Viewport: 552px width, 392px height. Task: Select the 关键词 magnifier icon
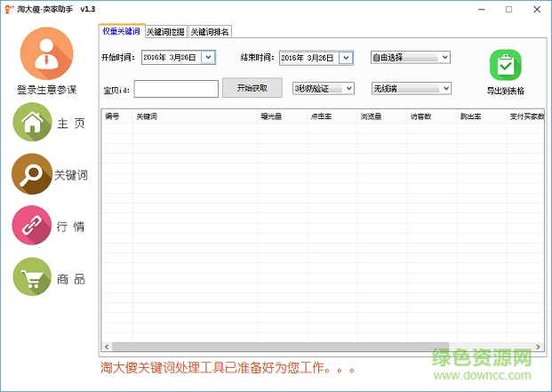(32, 173)
